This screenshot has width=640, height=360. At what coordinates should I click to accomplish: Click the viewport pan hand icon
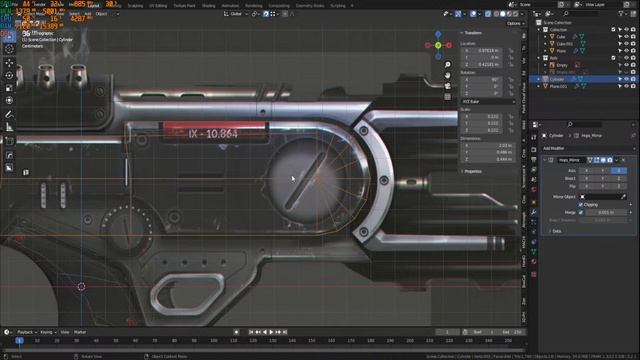pos(448,75)
